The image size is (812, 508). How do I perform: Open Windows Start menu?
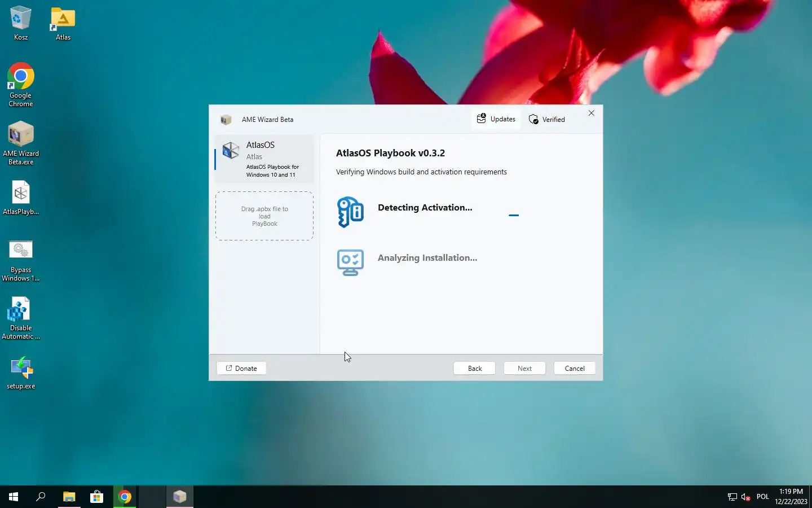[x=14, y=497]
